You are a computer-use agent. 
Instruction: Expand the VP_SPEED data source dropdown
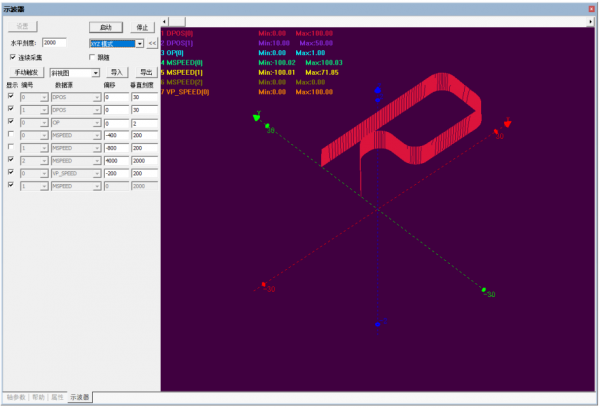[x=95, y=173]
